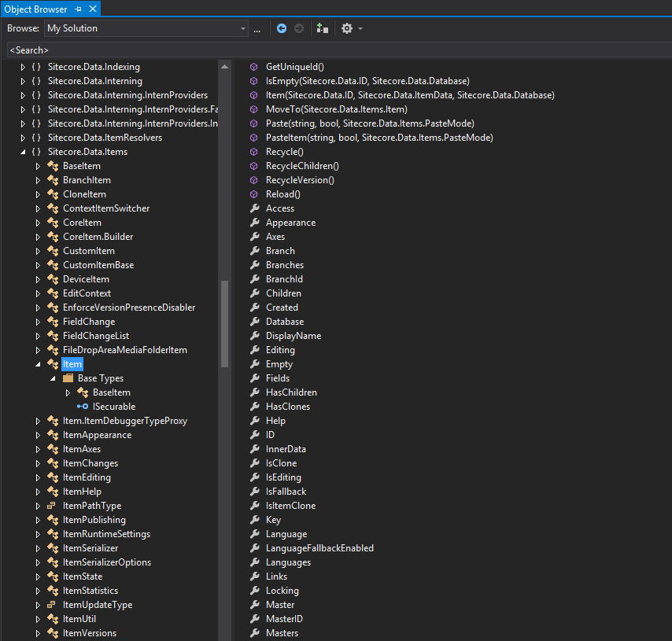
Task: Click namespace icon beside Sitecore.Data.Indexing
Action: pyautogui.click(x=36, y=67)
